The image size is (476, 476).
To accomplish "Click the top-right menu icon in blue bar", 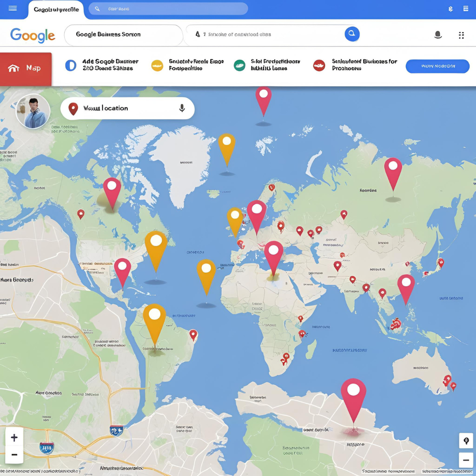I will [466, 9].
